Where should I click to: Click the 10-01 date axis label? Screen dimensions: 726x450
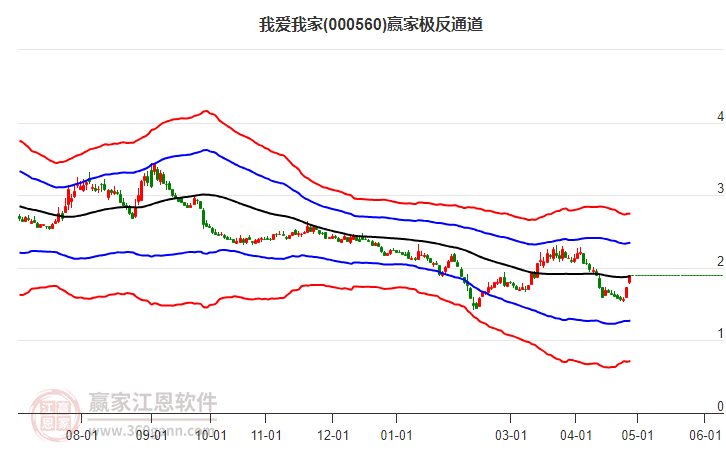point(211,435)
